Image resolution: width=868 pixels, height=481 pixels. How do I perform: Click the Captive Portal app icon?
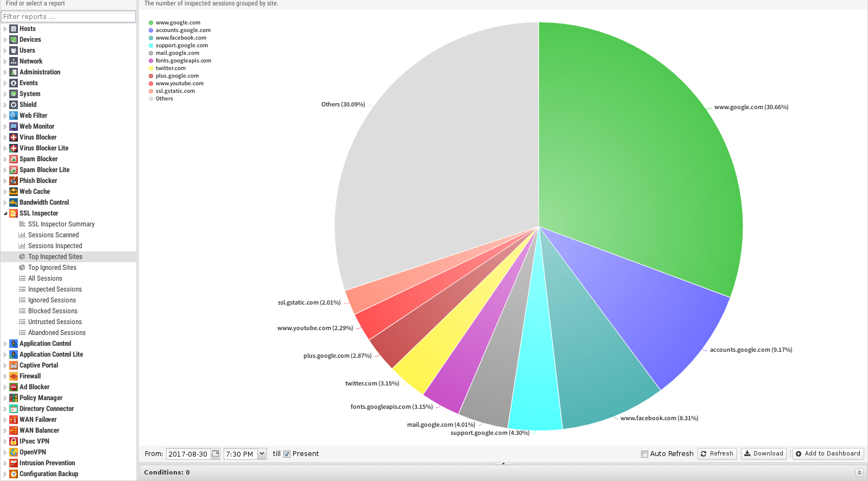coord(14,365)
